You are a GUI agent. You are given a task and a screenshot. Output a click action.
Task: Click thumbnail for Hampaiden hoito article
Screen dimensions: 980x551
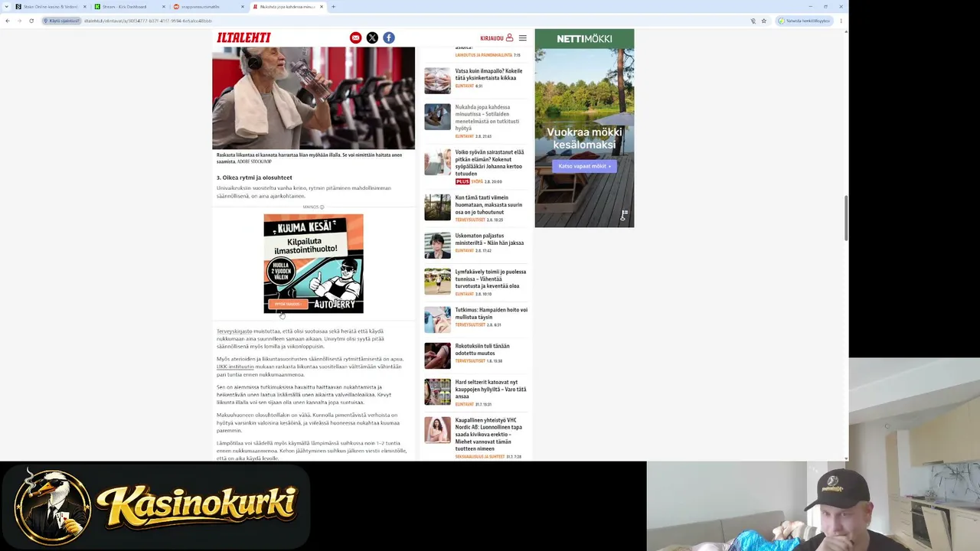coord(437,320)
